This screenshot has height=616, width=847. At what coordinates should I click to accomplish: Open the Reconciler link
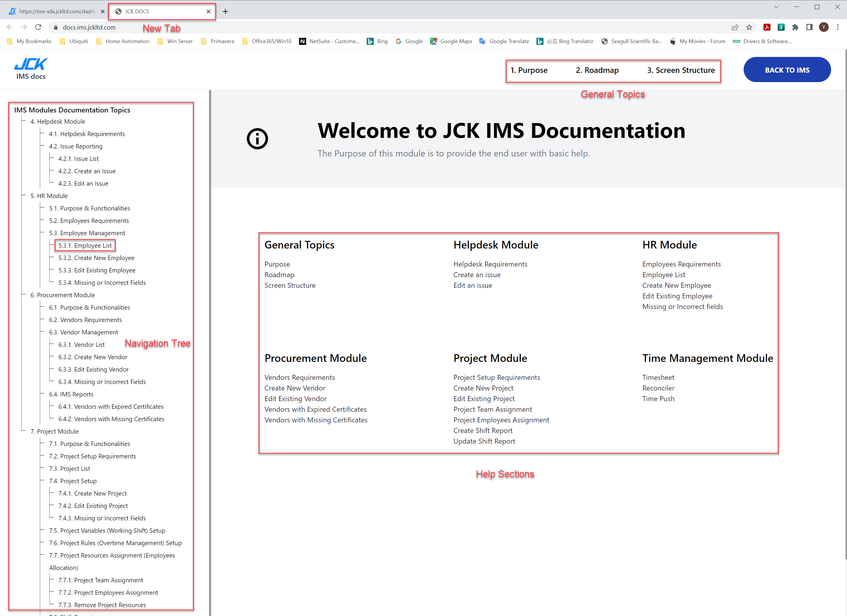coord(658,388)
